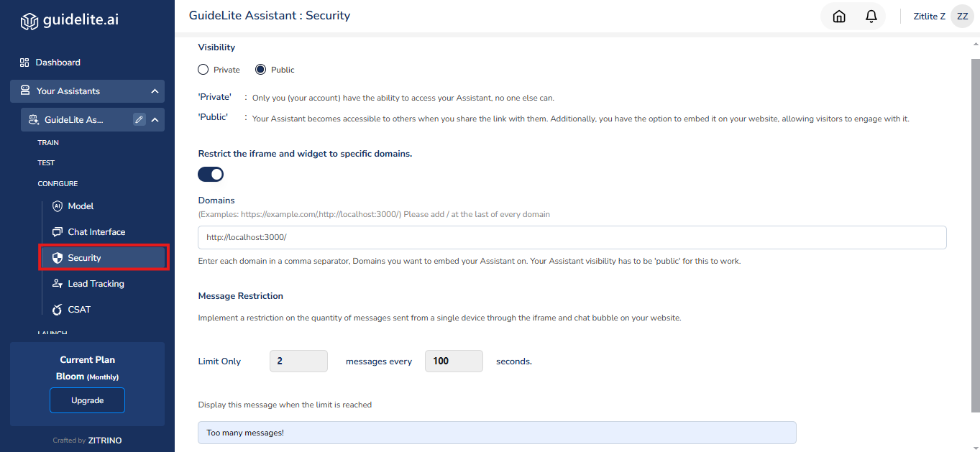Select the Private visibility radio button
Screen dimensions: 980x452
point(203,70)
